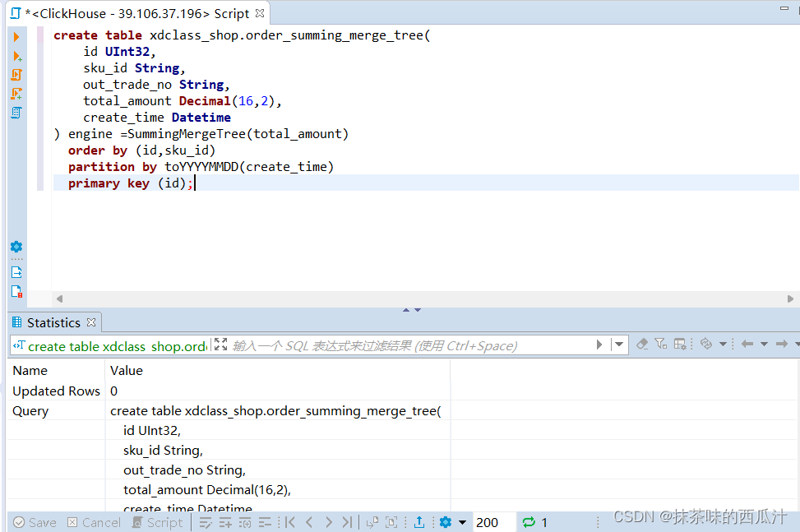
Task: Click duplicate row icon in bottom toolbar
Action: point(245,522)
